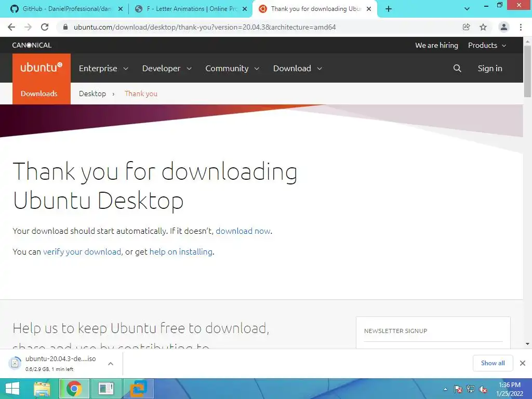Select the Thank you for downloading Ubuntu tab
This screenshot has height=399, width=532.
coord(314,9)
